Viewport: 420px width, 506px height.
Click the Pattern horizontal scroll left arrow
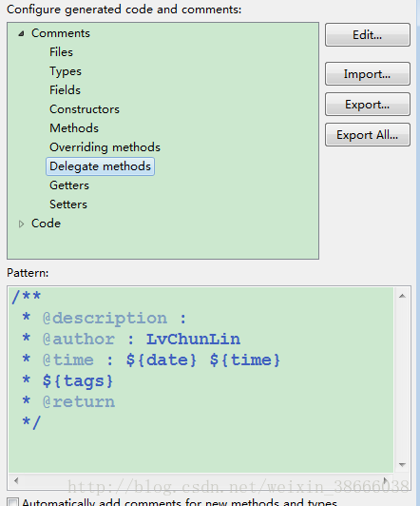point(16,481)
